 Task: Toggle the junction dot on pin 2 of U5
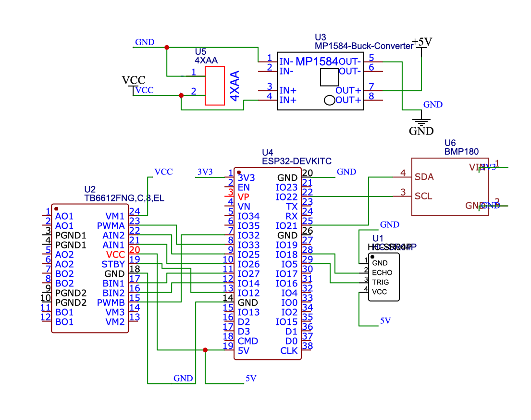(181, 96)
